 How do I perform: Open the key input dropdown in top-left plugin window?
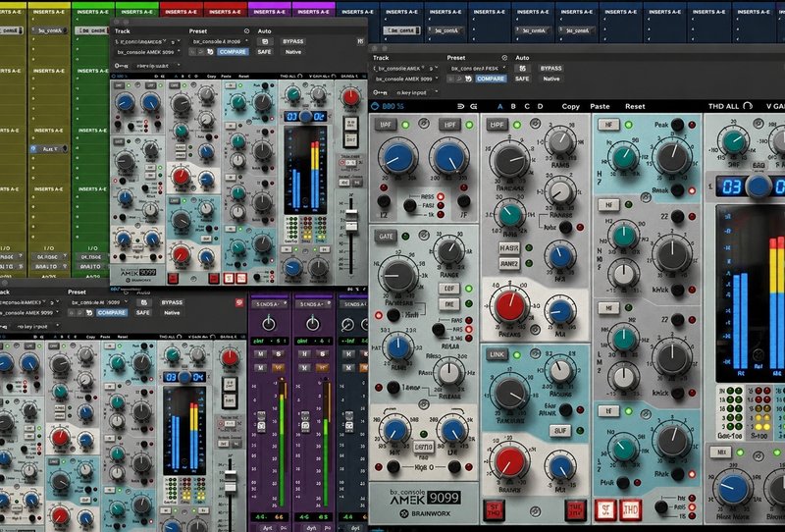158,66
